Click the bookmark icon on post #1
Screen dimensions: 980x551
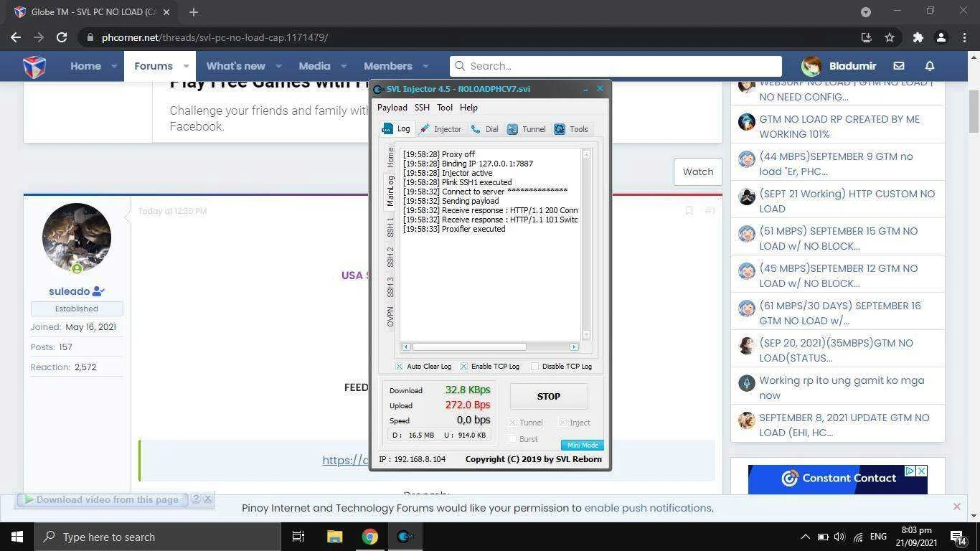click(689, 211)
